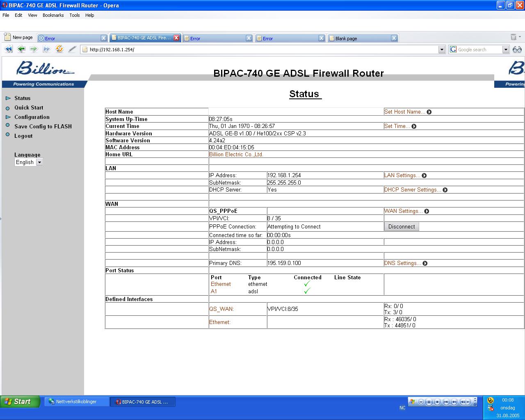Open the LAN Settings link
This screenshot has height=420, width=525.
pos(402,176)
